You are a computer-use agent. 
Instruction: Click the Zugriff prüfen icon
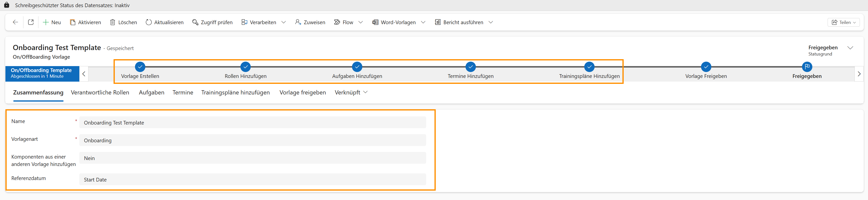tap(195, 22)
